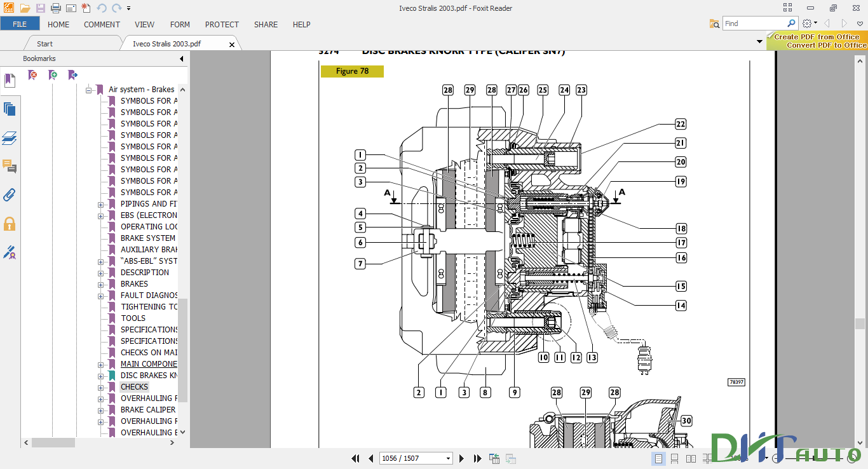Add a new bookmark with the plus icon

[x=53, y=75]
